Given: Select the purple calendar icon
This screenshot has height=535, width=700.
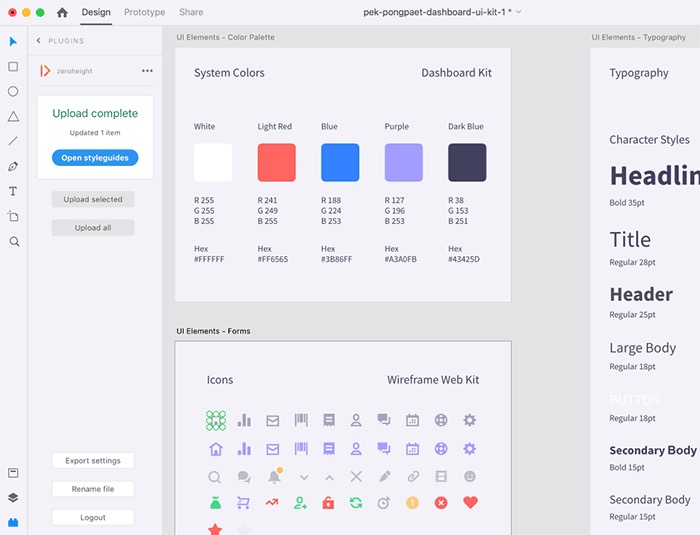Looking at the screenshot, I should (x=412, y=449).
